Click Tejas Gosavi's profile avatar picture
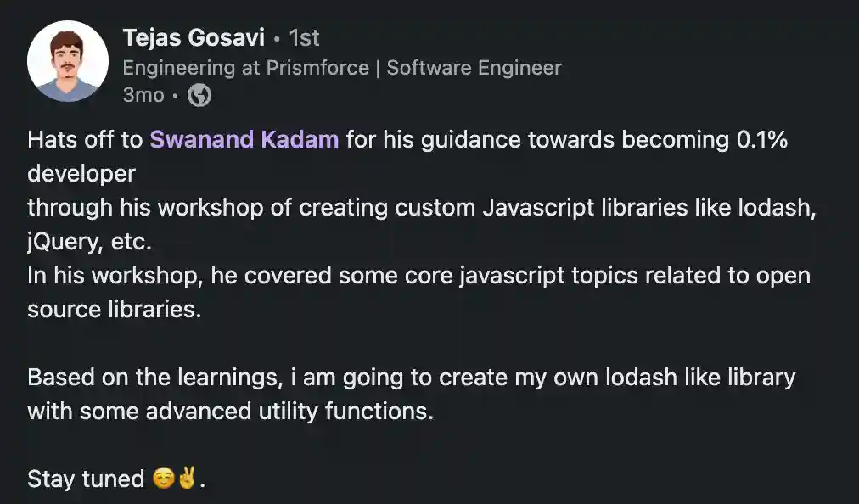Screen dimensions: 859x504 click(68, 62)
